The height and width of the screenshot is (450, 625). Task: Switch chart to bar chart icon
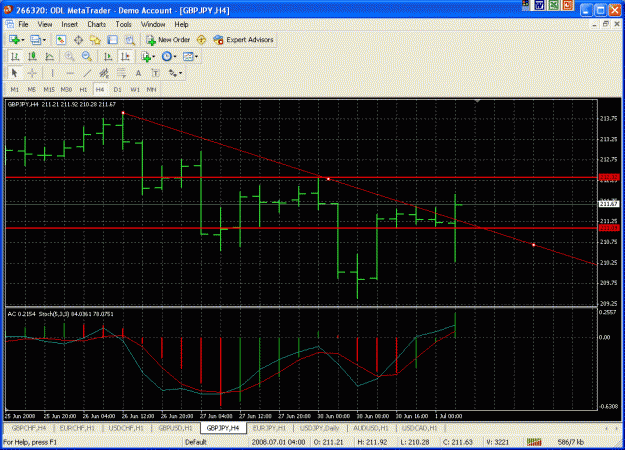tap(15, 57)
